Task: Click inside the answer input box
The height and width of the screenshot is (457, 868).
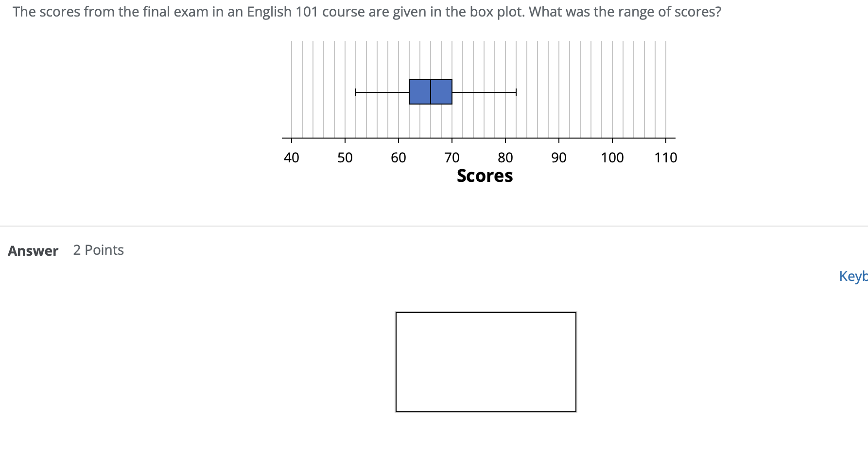Action: coord(485,362)
